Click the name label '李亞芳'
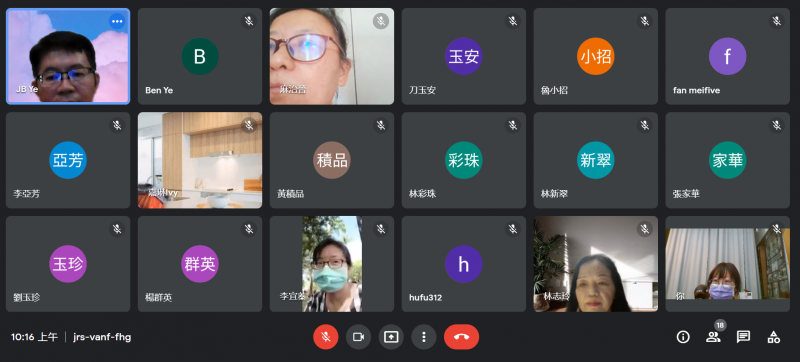Image resolution: width=800 pixels, height=362 pixels. (27, 194)
